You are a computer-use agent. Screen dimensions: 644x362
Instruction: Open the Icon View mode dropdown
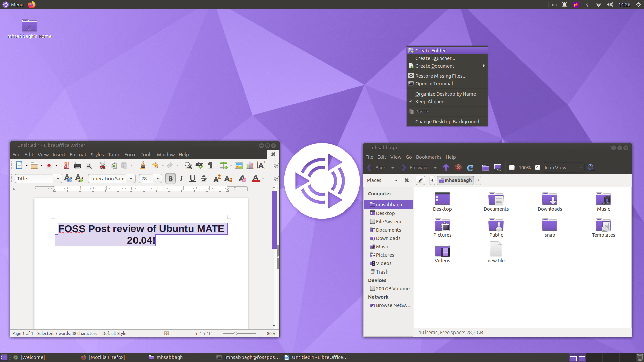click(563, 168)
